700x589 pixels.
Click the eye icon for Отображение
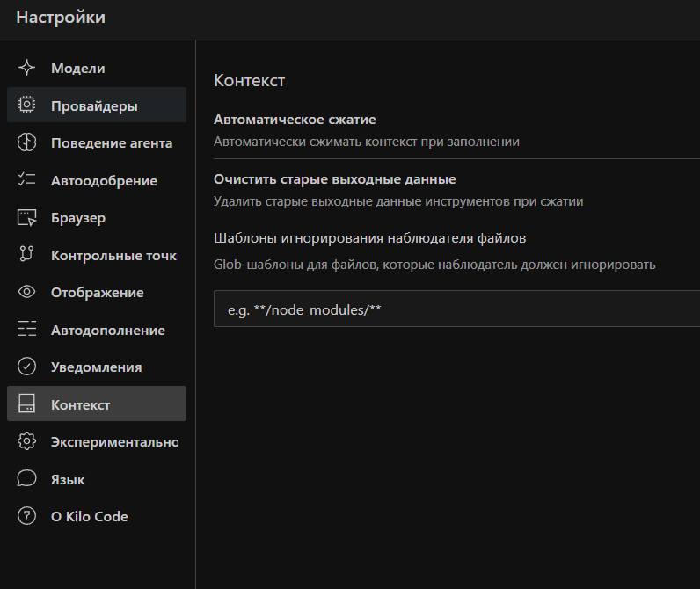[x=27, y=292]
